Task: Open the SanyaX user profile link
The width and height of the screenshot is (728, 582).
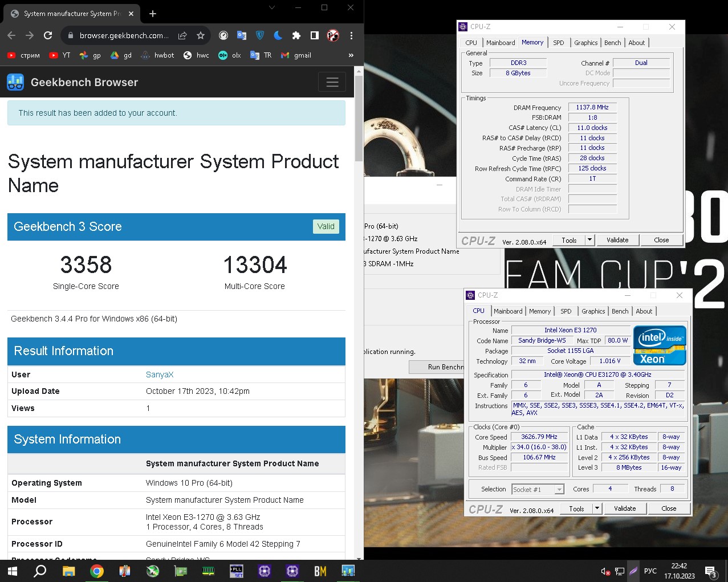Action: (160, 375)
